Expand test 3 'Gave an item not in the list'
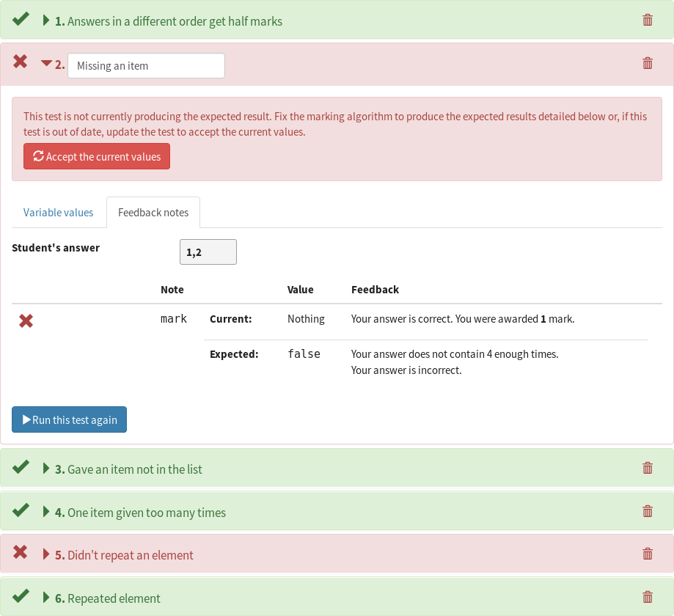Image resolution: width=674 pixels, height=616 pixels. (x=46, y=469)
